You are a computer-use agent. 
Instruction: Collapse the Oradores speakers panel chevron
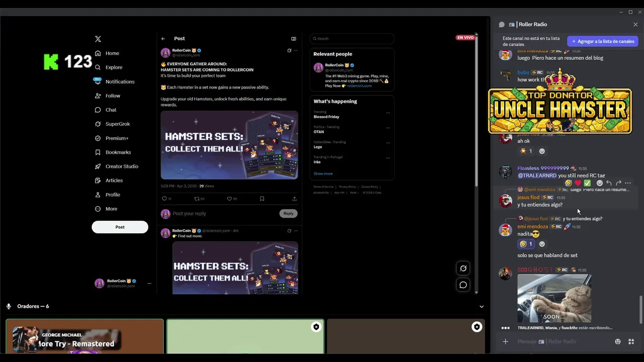click(481, 307)
